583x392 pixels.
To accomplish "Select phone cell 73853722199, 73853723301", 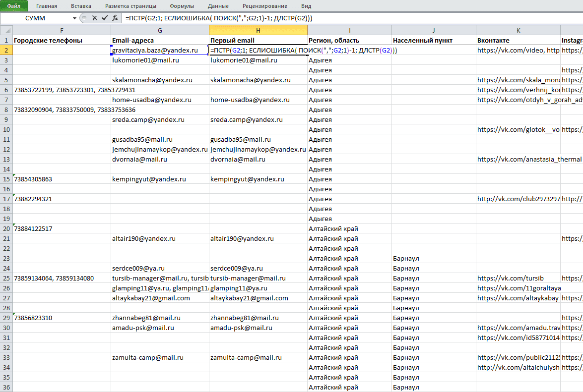I will tap(62, 90).
